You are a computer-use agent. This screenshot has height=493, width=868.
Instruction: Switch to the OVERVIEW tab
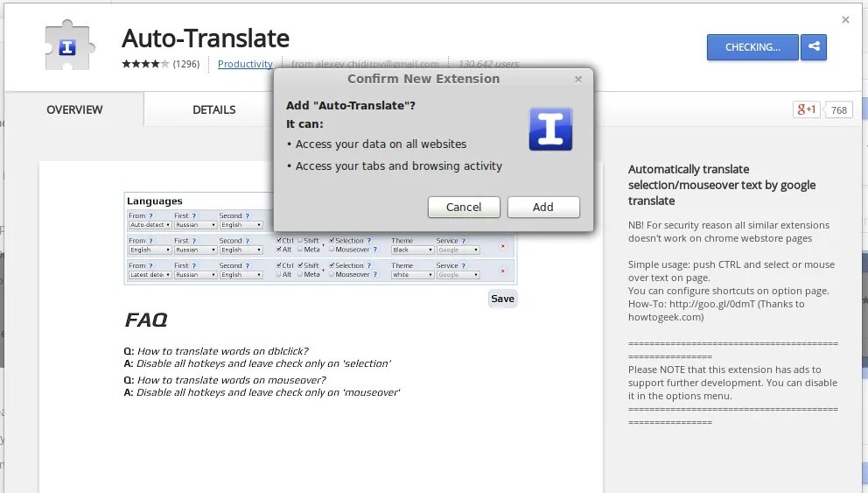(74, 109)
